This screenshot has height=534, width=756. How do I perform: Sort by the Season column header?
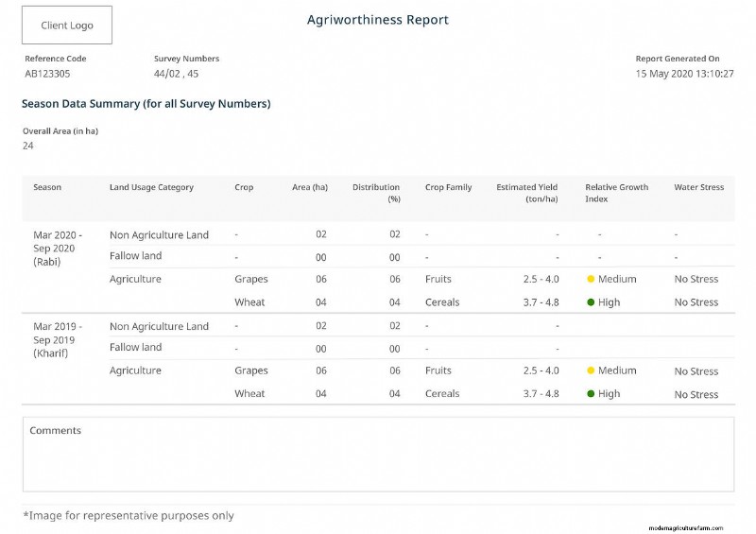coord(47,188)
